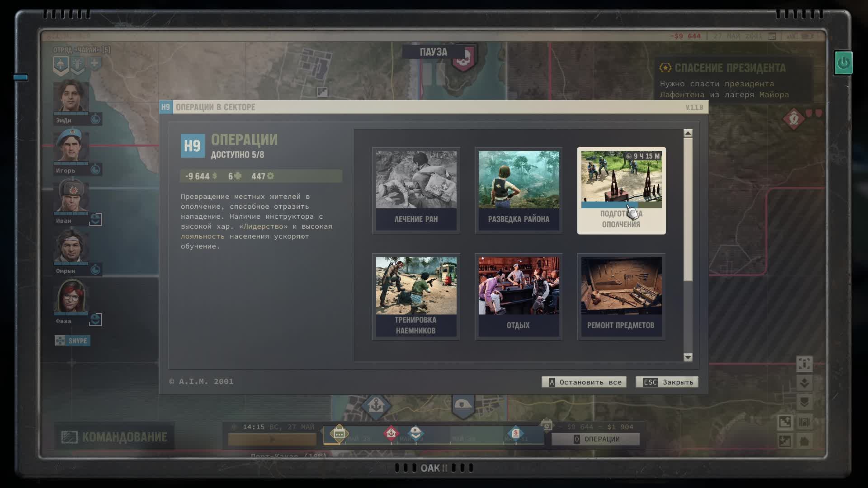The image size is (868, 488).
Task: Click Игорь's activity clock icon
Action: (95, 169)
